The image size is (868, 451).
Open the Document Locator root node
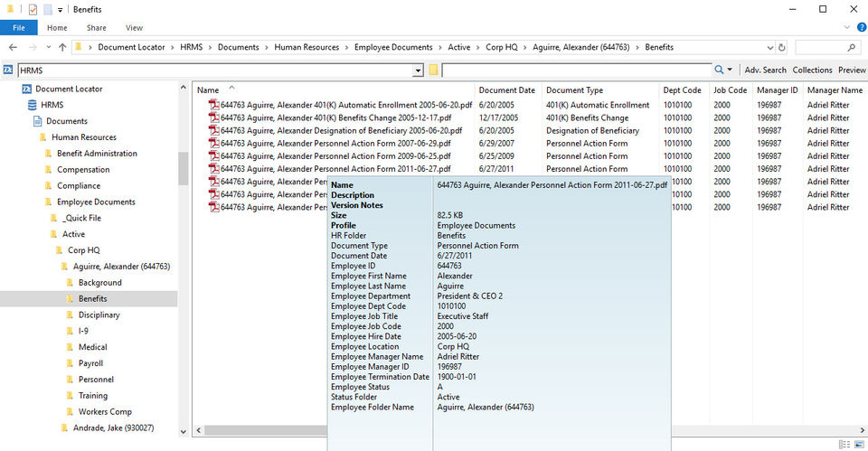(x=69, y=89)
